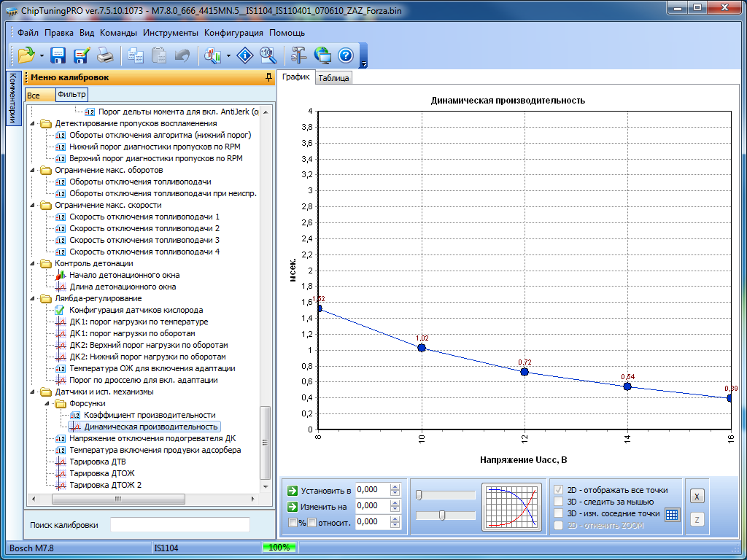Open the 'Инструменты' menu

click(170, 33)
